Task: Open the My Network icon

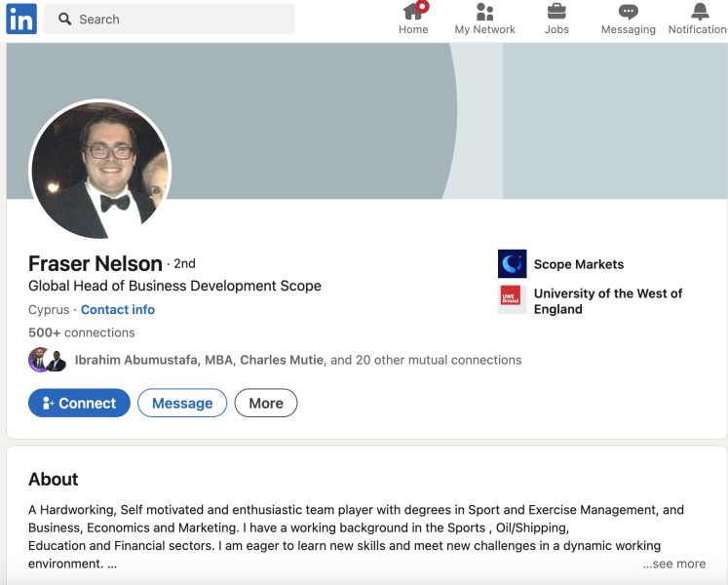Action: coord(484,13)
